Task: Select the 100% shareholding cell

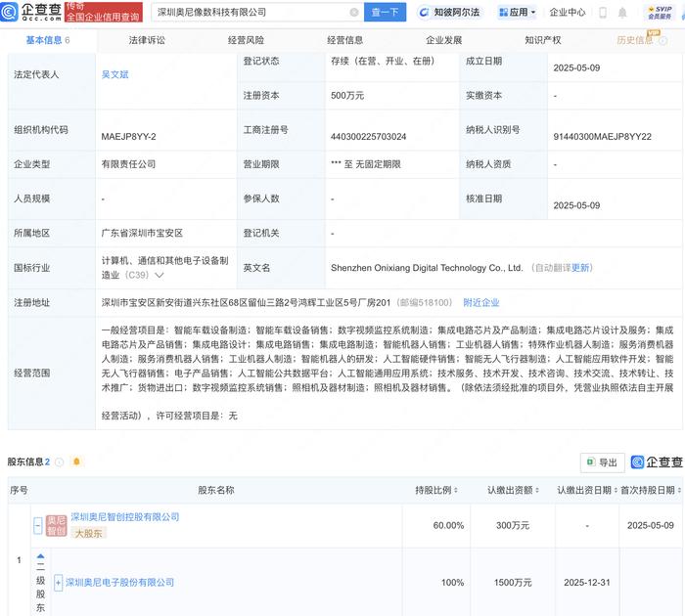Action: (452, 583)
